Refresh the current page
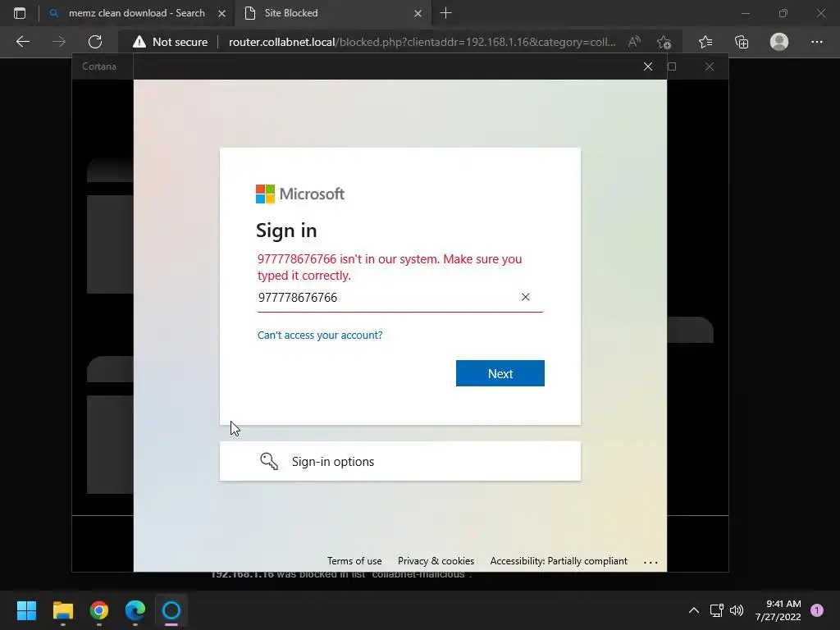 95,42
